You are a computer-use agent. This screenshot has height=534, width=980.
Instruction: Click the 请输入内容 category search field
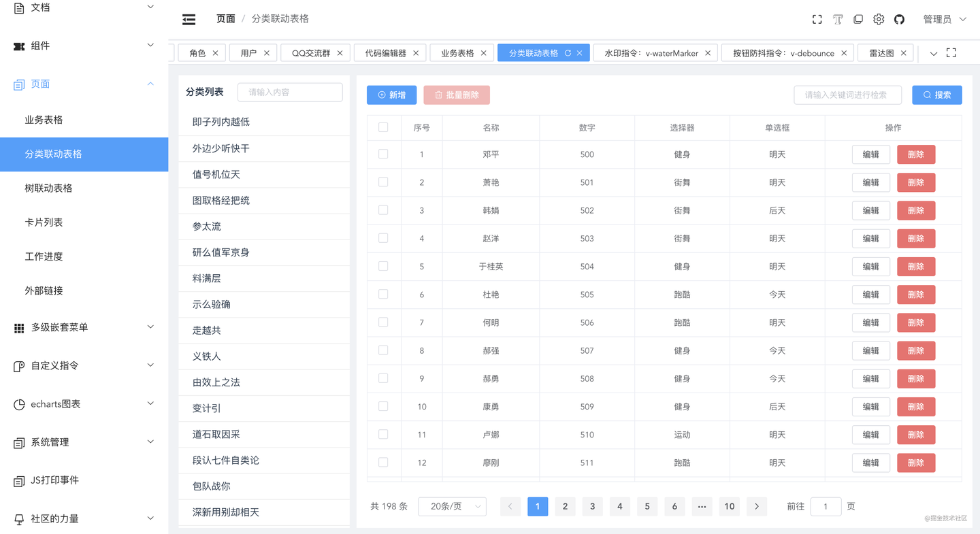point(290,92)
